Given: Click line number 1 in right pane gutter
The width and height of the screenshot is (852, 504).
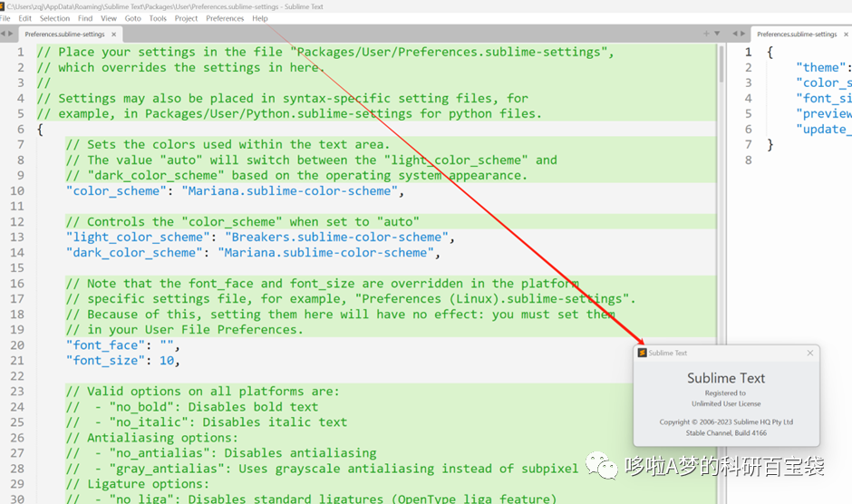Looking at the screenshot, I should (748, 53).
